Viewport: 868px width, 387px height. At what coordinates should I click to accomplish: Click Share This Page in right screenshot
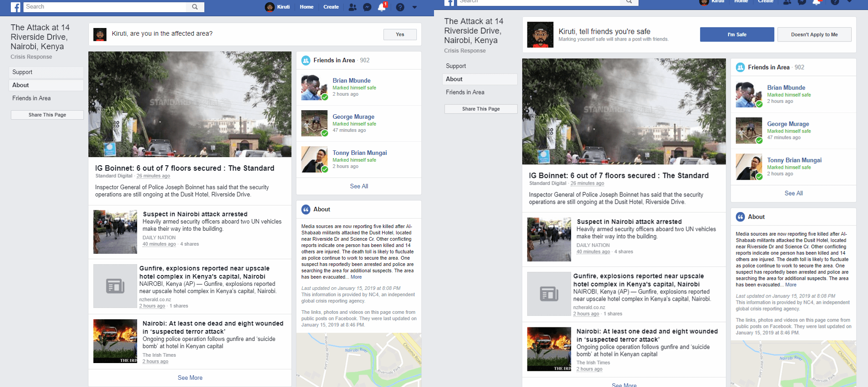[x=481, y=109]
